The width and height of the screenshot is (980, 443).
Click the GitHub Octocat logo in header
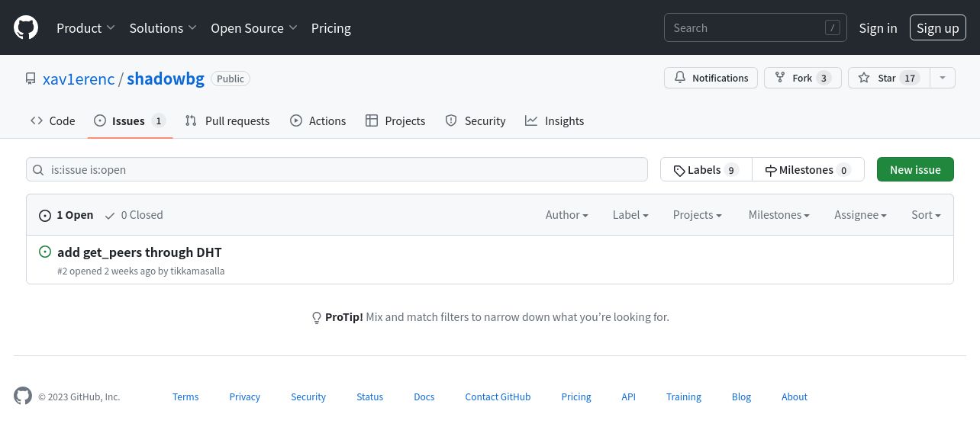tap(26, 27)
